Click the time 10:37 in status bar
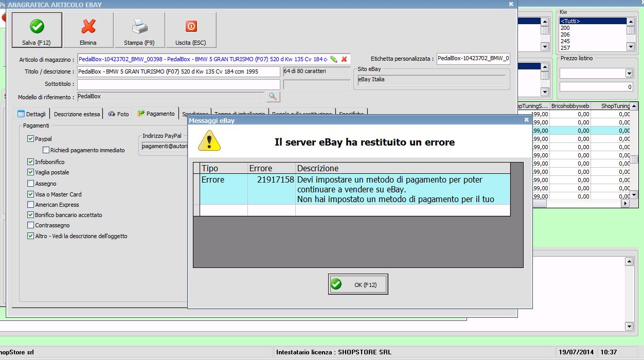Image resolution: width=644 pixels, height=360 pixels. 609,352
